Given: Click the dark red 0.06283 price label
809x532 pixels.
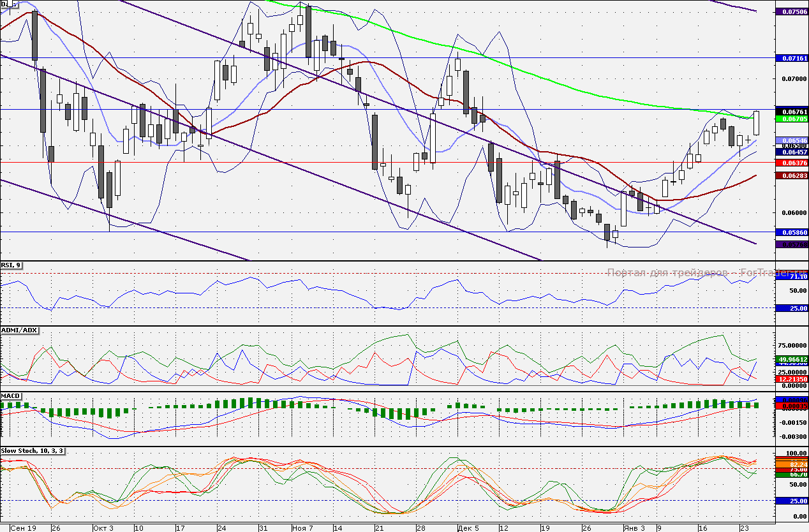Looking at the screenshot, I should 791,175.
